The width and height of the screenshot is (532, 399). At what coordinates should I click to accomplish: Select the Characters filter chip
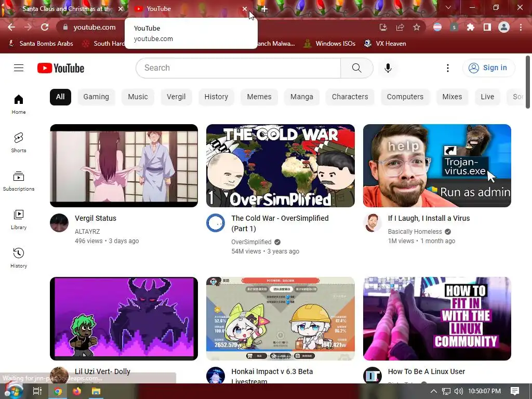tap(350, 97)
